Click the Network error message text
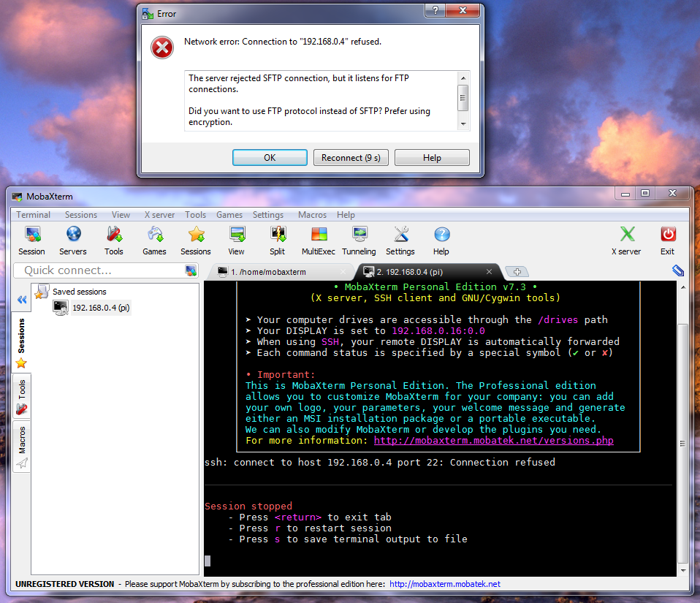This screenshot has height=603, width=700. coord(283,42)
